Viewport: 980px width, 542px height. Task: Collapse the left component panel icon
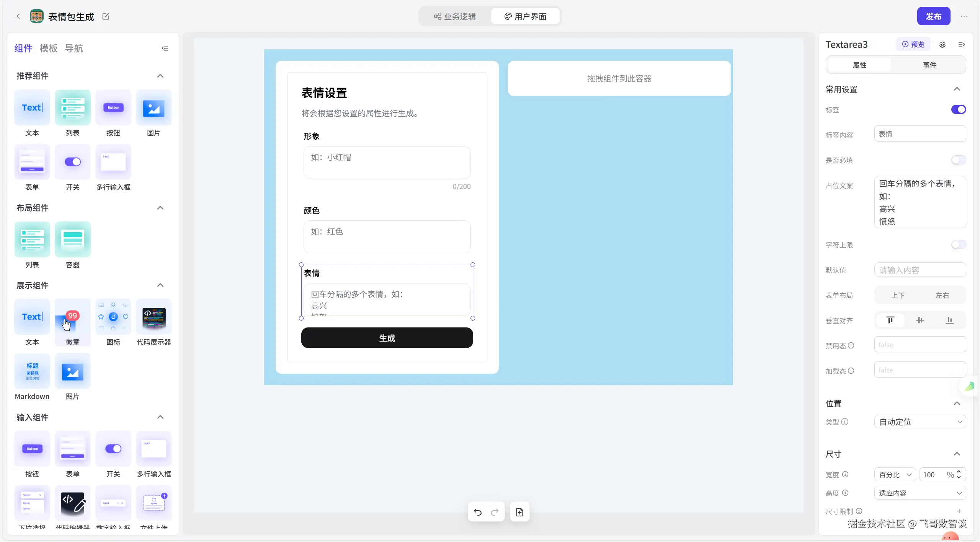(165, 48)
